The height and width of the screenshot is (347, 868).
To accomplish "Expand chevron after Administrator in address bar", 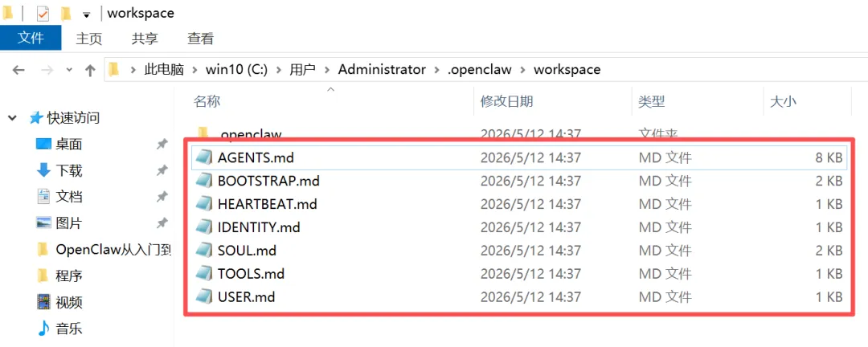I will [x=436, y=70].
